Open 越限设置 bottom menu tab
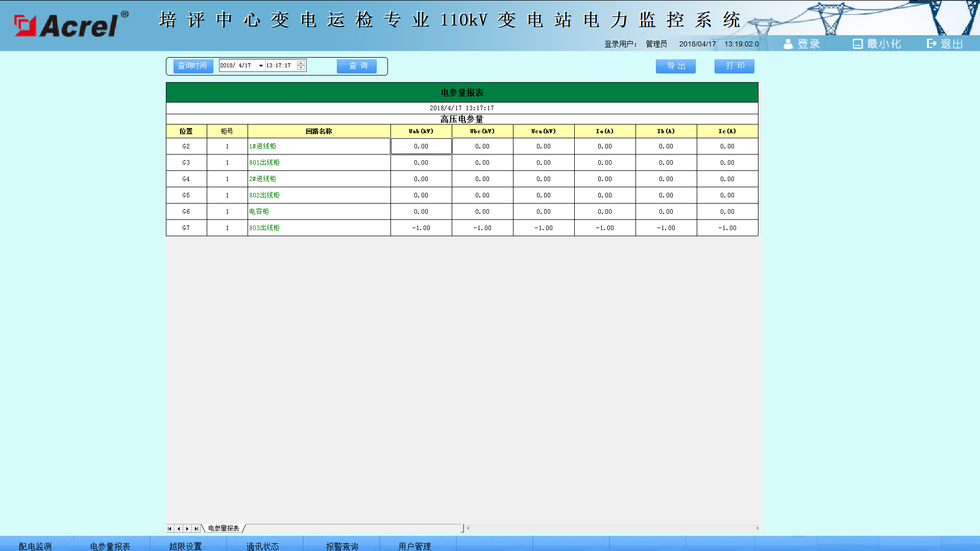Screen dimensions: 980x551 pos(185,546)
